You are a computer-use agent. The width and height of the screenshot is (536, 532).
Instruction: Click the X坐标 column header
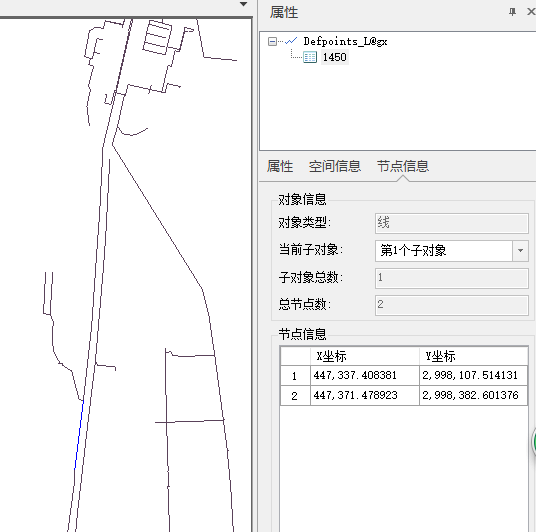[365, 356]
